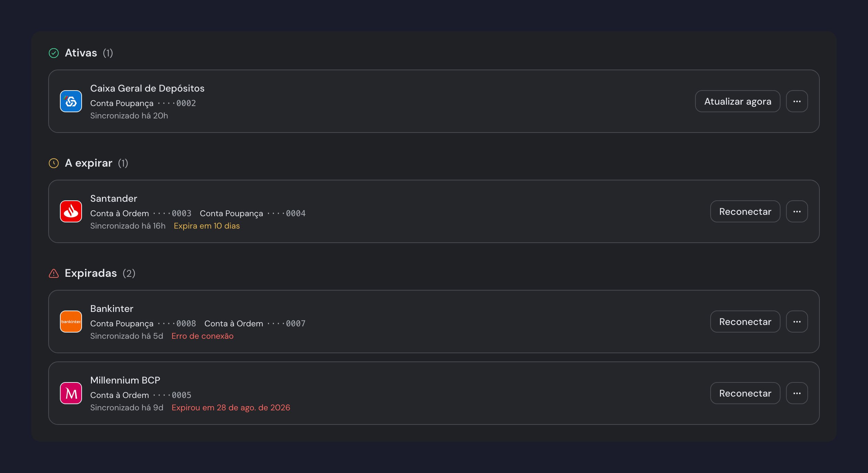This screenshot has height=473, width=868.
Task: Open more options for Caixa Geral de Depósitos
Action: pos(797,101)
